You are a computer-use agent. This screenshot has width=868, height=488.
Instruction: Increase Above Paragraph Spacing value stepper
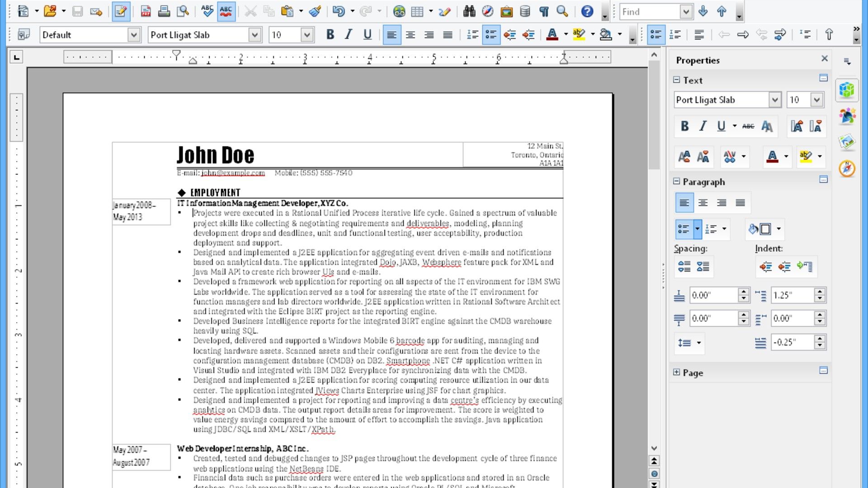744,292
